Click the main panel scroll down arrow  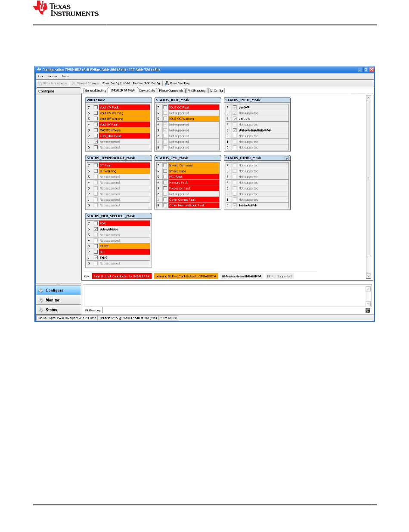click(368, 276)
